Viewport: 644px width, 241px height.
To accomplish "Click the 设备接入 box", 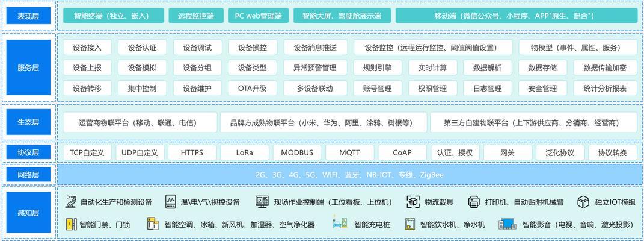I will [x=87, y=47].
